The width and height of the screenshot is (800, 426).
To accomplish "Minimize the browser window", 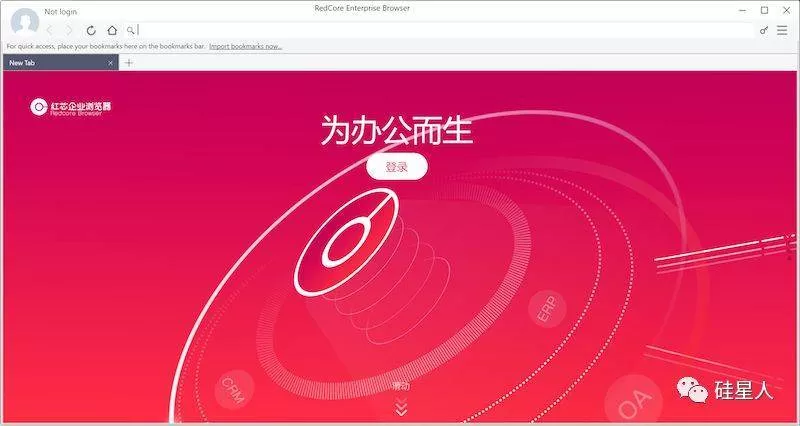I will [742, 10].
